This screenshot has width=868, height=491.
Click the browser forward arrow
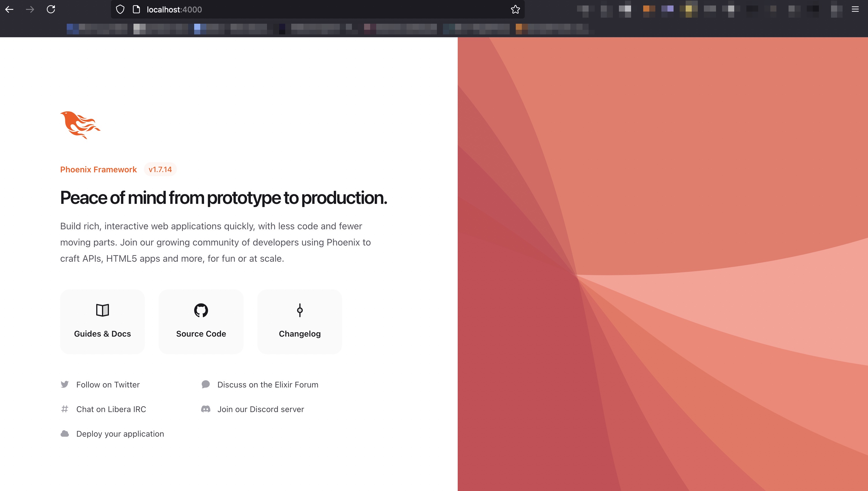(30, 10)
